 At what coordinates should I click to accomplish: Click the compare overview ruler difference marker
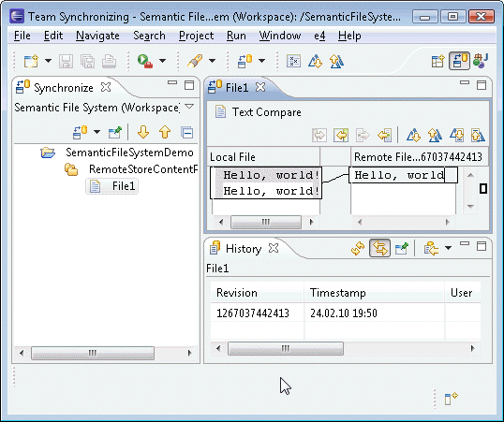pyautogui.click(x=483, y=188)
